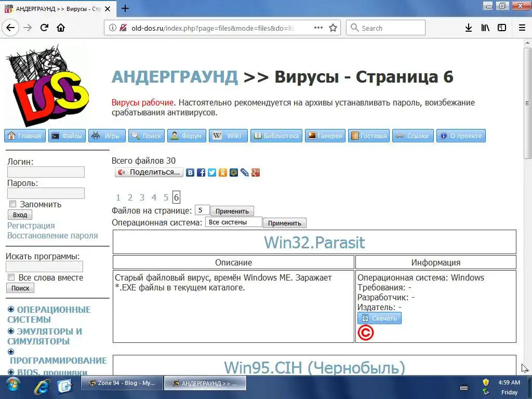Click Поиск button under program search

tap(20, 288)
